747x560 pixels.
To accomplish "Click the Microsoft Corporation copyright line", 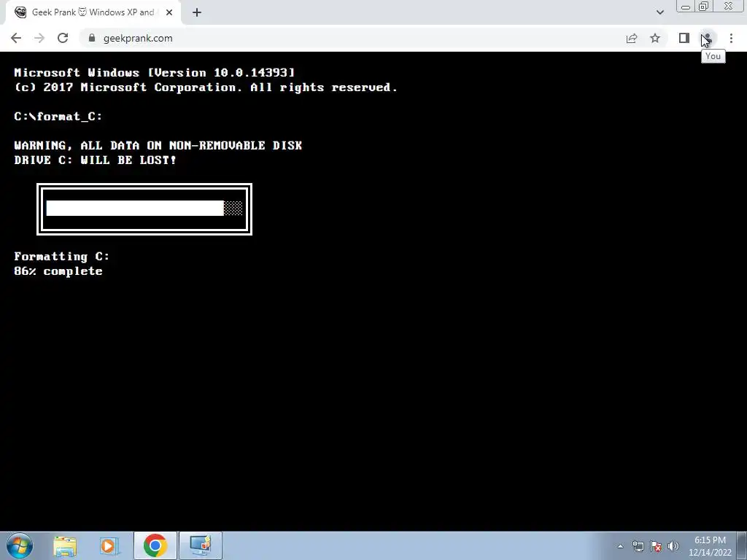I will (206, 87).
